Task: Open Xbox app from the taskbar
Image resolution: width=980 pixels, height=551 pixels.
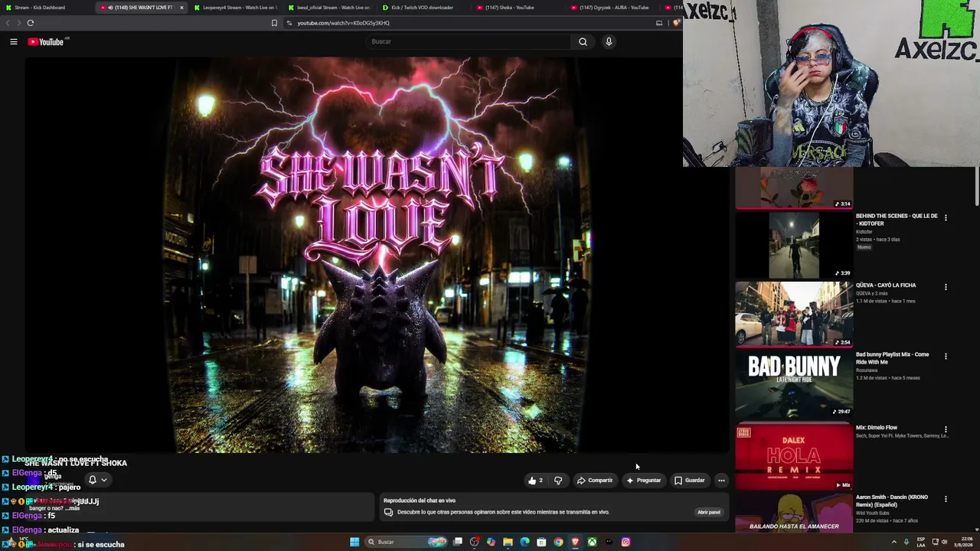Action: pos(592,542)
